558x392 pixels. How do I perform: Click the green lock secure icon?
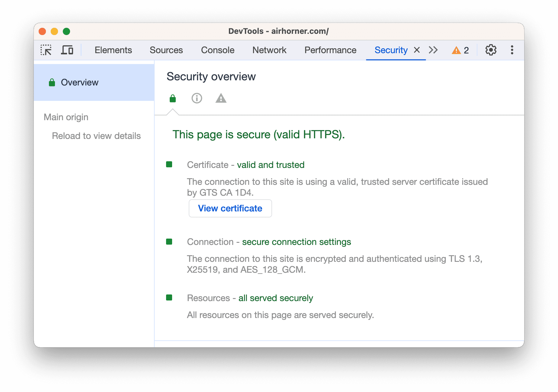pos(173,98)
